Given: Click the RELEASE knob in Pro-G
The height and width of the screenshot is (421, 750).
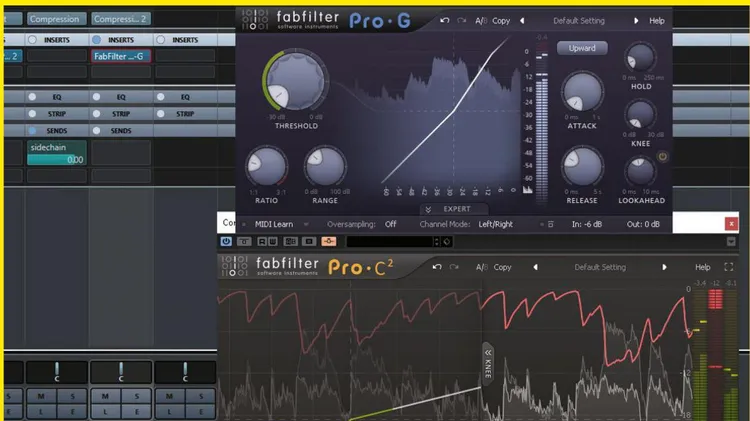Looking at the screenshot, I should click(582, 166).
